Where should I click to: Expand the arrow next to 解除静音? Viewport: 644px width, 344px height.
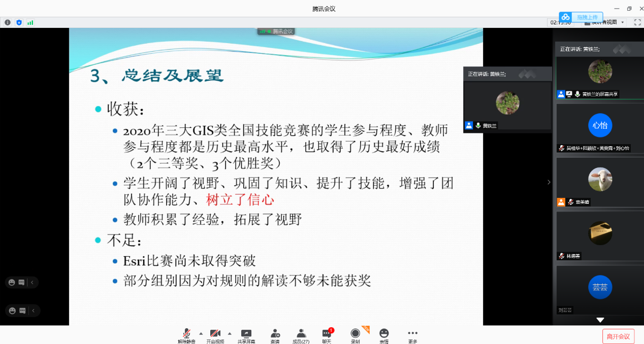click(201, 333)
